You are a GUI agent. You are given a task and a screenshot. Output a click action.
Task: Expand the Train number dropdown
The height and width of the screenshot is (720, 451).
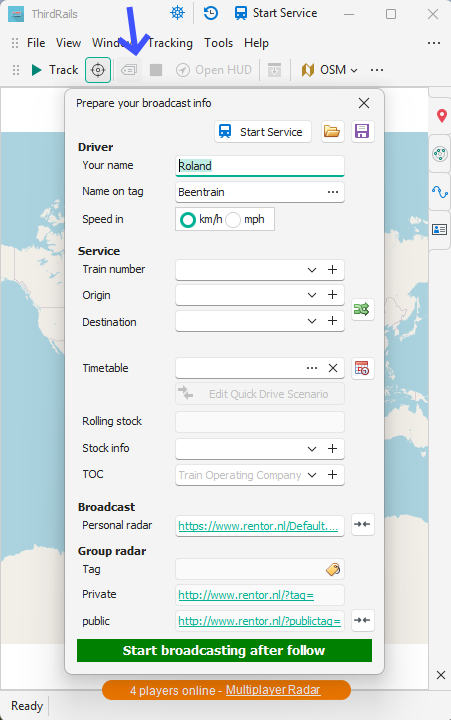[312, 270]
